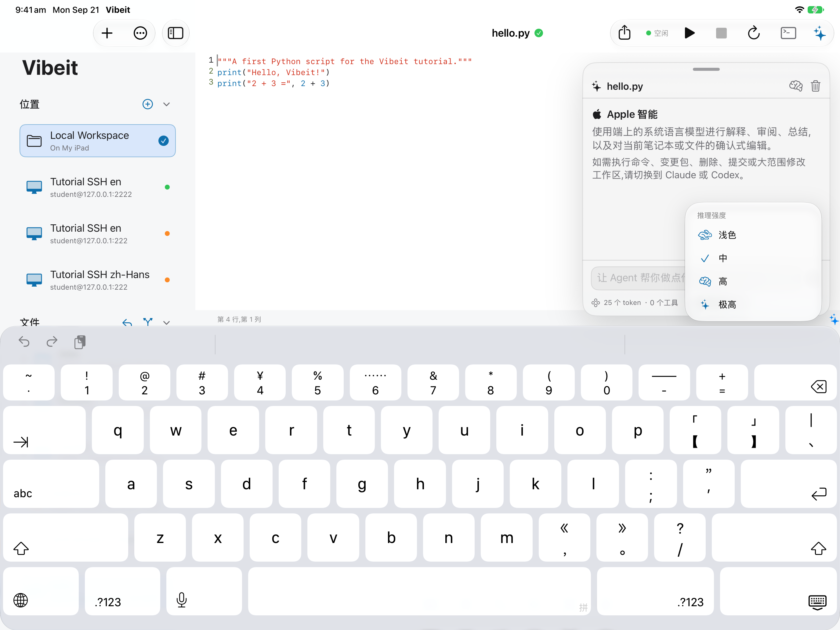Open reasoning strength brain icon in agent panel
Screen dimensions: 840x630
[795, 86]
